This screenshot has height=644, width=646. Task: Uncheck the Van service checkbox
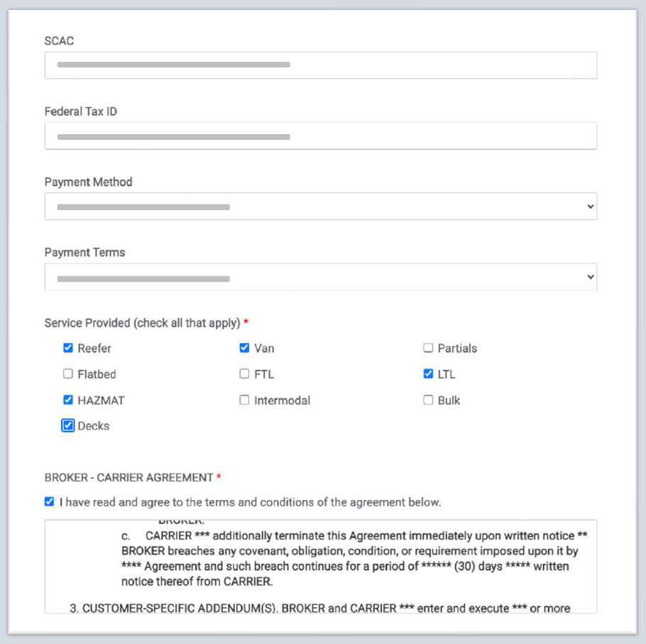pyautogui.click(x=244, y=348)
